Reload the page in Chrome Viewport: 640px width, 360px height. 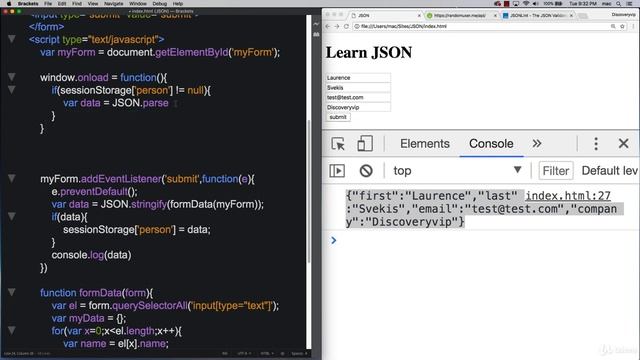(x=346, y=26)
